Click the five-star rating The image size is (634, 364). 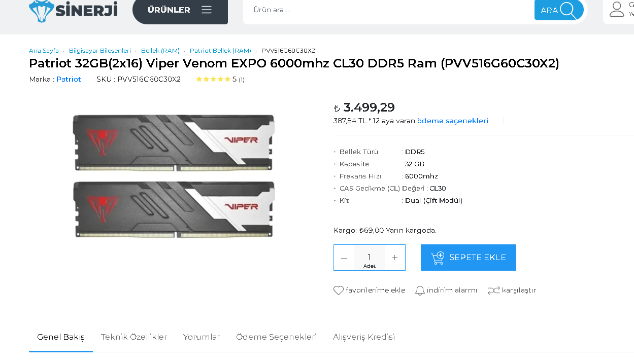coord(213,79)
